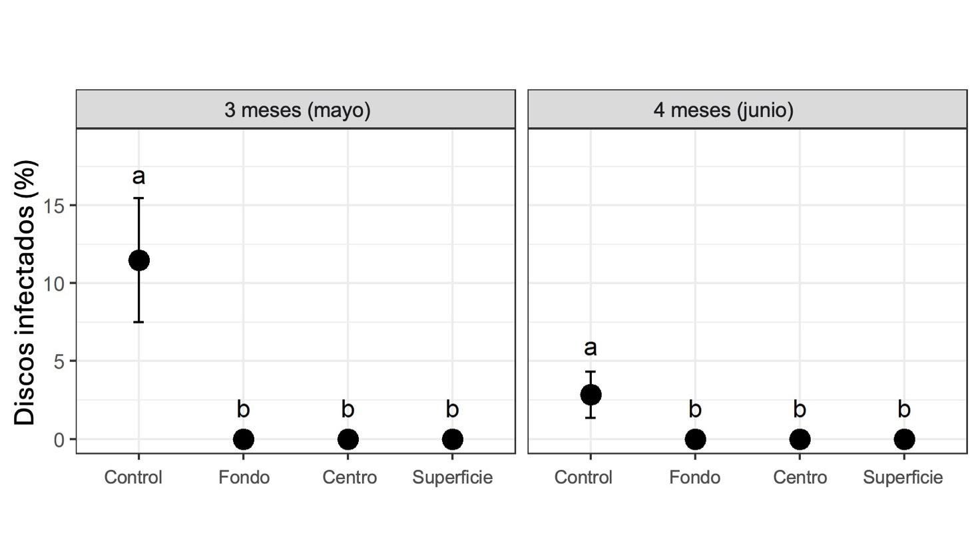The image size is (980, 551).
Task: Click the Centro data point in 3 meses panel
Action: pyautogui.click(x=348, y=439)
